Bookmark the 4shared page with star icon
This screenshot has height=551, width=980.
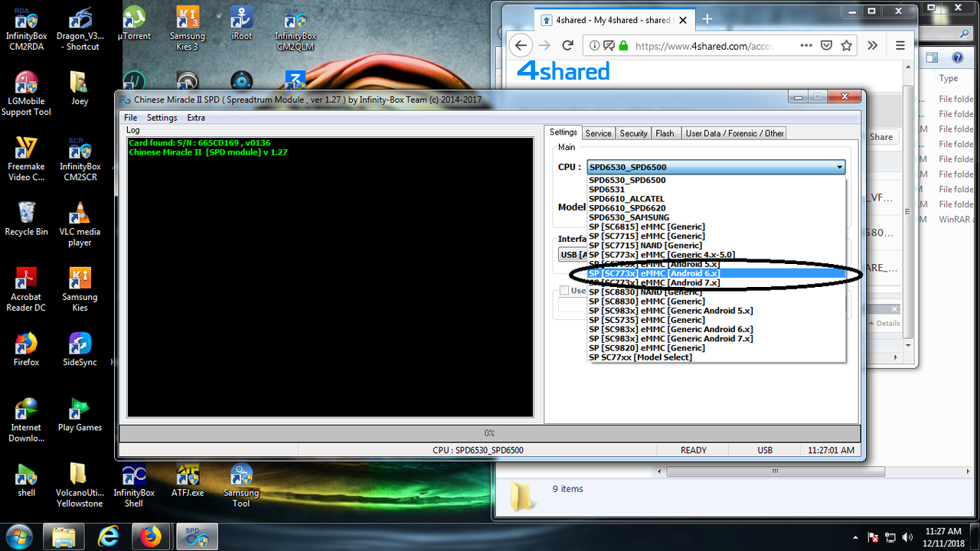[x=846, y=46]
